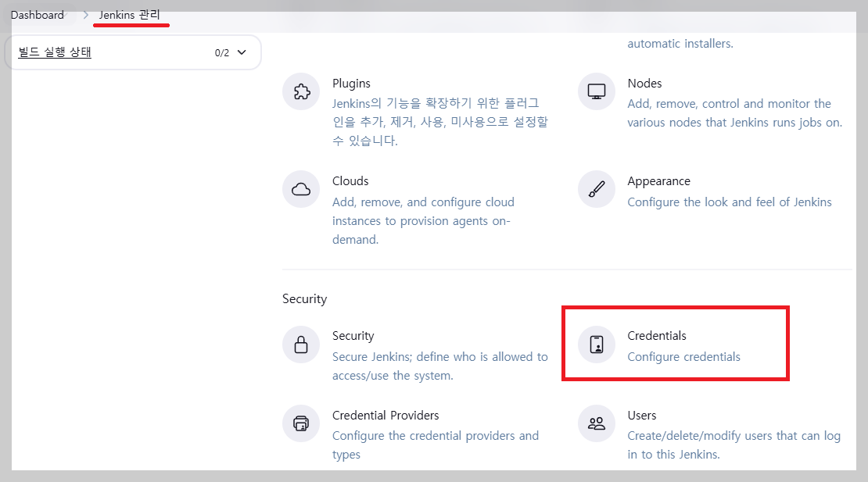The height and width of the screenshot is (482, 868).
Task: Open the 빌드 실행 상태 link
Action: [55, 52]
